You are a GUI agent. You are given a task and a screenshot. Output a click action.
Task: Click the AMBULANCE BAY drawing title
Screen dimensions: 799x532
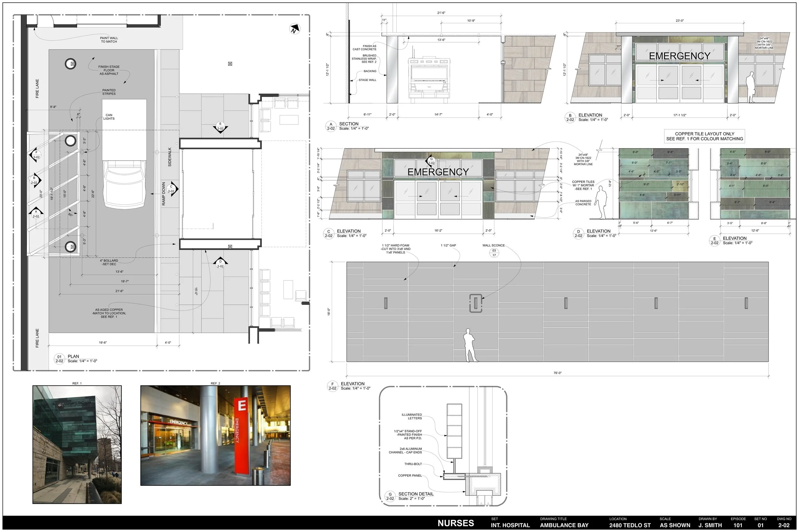pyautogui.click(x=564, y=525)
